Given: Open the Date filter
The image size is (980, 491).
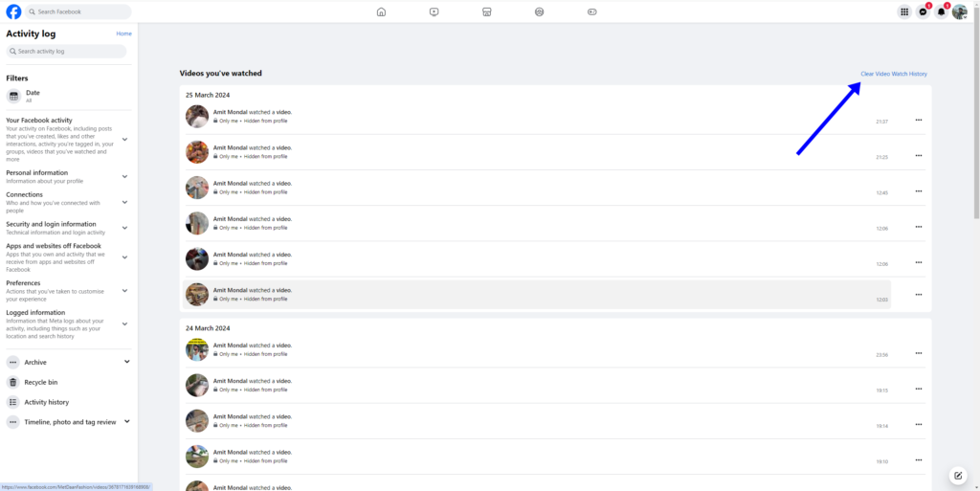Looking at the screenshot, I should click(33, 96).
